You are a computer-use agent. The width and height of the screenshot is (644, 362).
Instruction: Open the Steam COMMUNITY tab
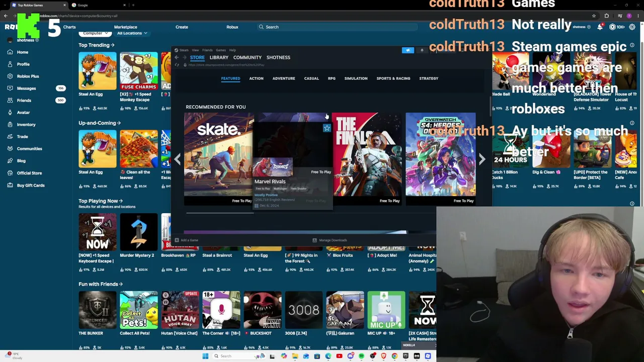tap(247, 57)
